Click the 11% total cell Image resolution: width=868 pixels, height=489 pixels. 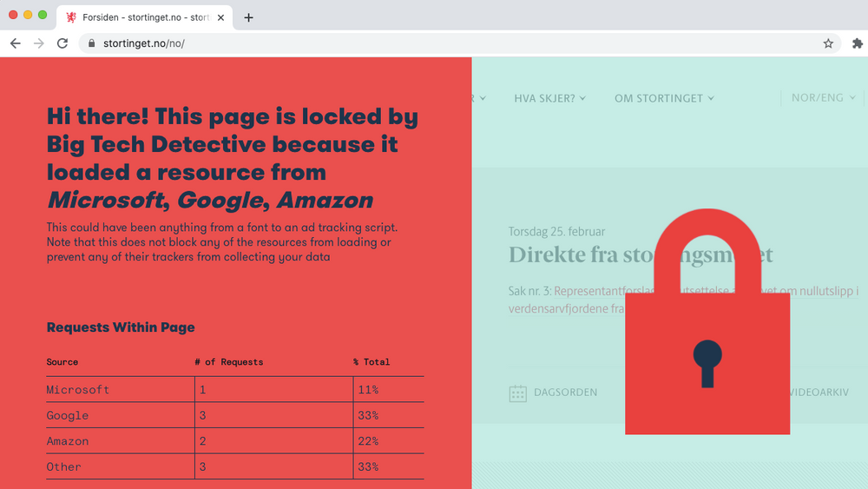(389, 389)
